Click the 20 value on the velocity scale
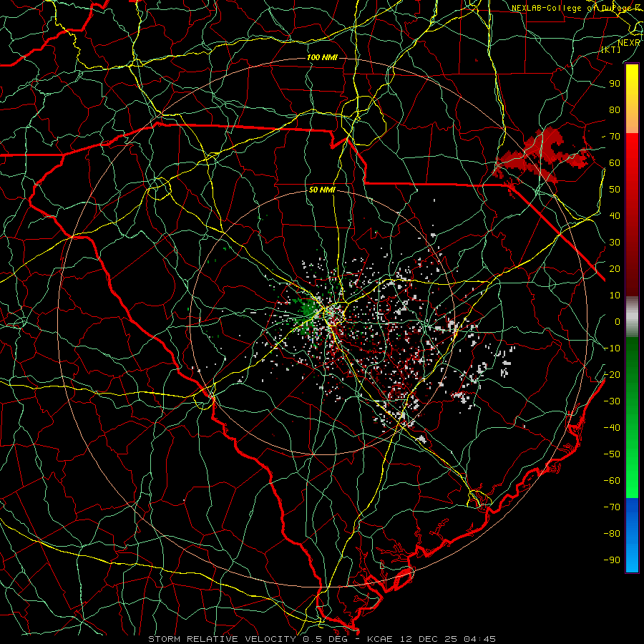This screenshot has height=644, width=644. (615, 268)
